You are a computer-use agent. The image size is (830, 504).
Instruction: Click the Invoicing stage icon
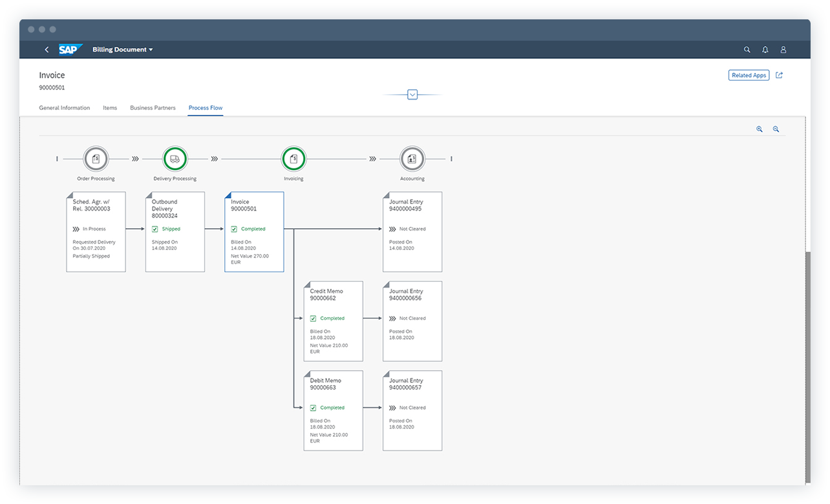click(x=293, y=158)
